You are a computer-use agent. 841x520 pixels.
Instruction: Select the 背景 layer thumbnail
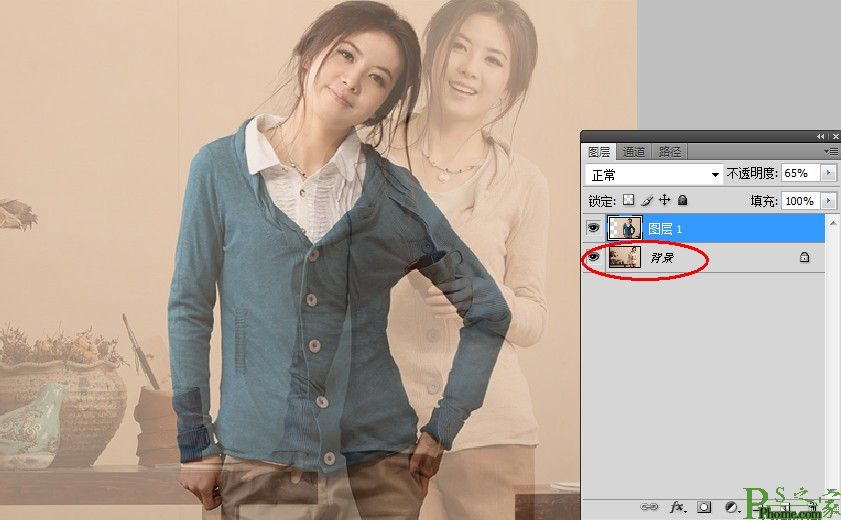click(624, 257)
